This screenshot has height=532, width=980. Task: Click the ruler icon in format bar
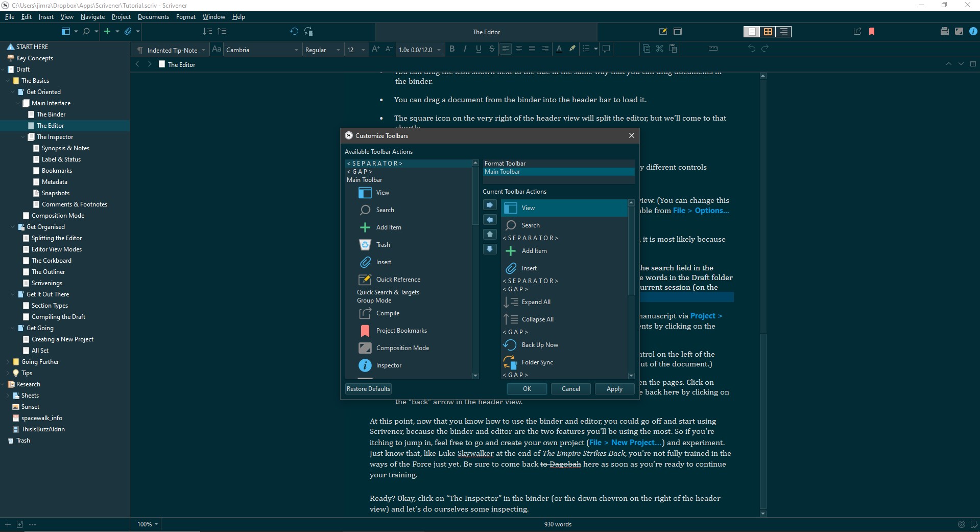pyautogui.click(x=713, y=49)
